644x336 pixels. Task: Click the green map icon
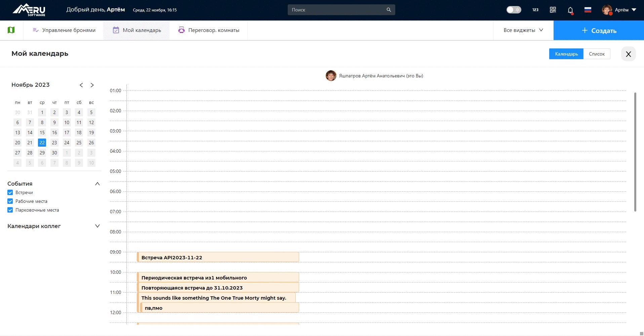pyautogui.click(x=11, y=30)
